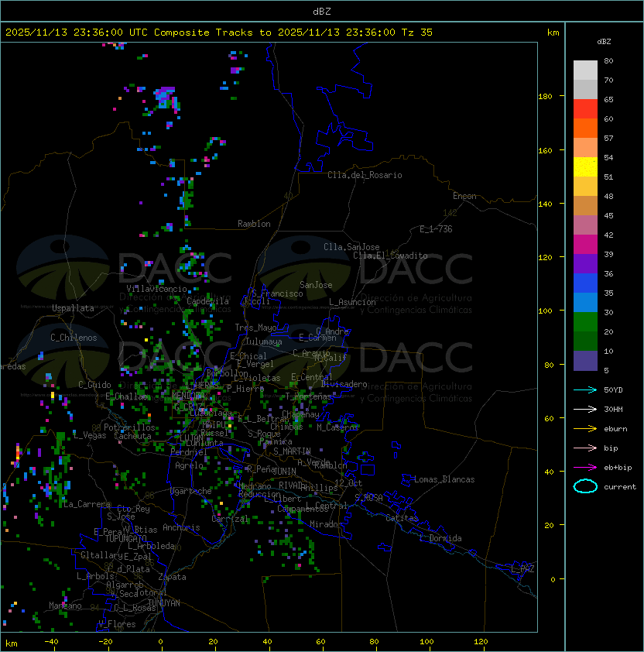Click the Carrizal map label
The height and width of the screenshot is (652, 644).
pos(230,519)
